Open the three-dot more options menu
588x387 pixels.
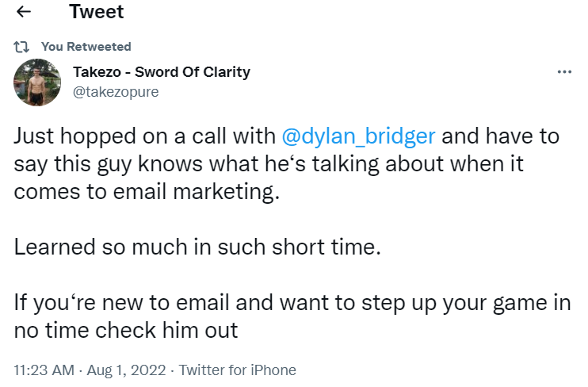[564, 72]
